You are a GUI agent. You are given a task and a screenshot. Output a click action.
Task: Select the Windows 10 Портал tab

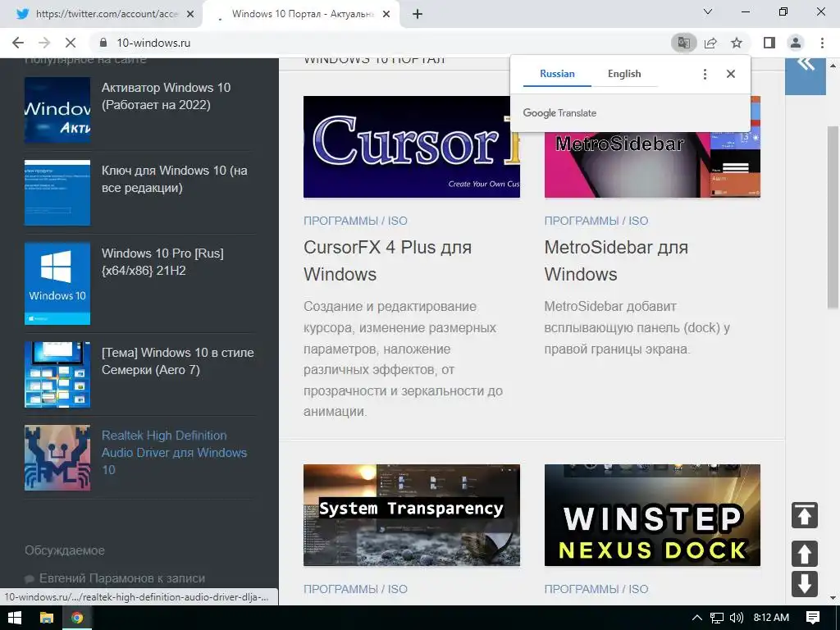(x=302, y=15)
